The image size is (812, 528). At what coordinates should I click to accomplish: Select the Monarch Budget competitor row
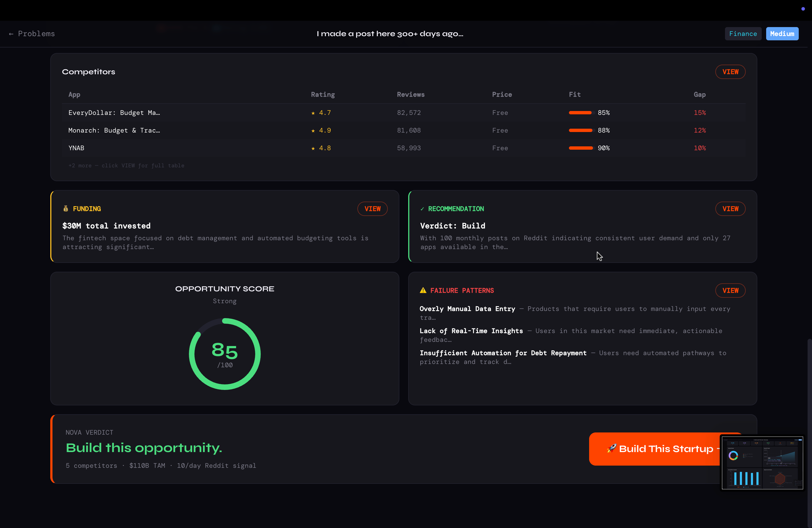tap(114, 130)
